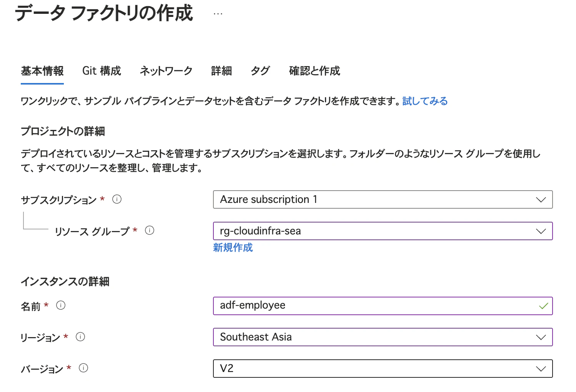Click the green validation checkmark in name field
This screenshot has width=576, height=392.
point(543,306)
